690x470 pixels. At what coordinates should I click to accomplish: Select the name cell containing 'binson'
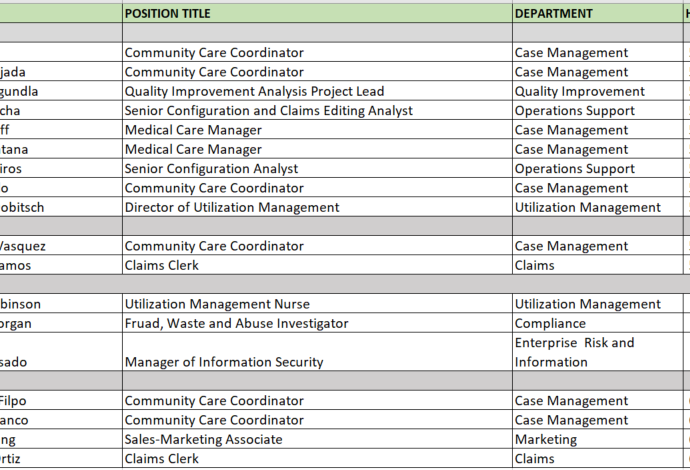(61, 304)
